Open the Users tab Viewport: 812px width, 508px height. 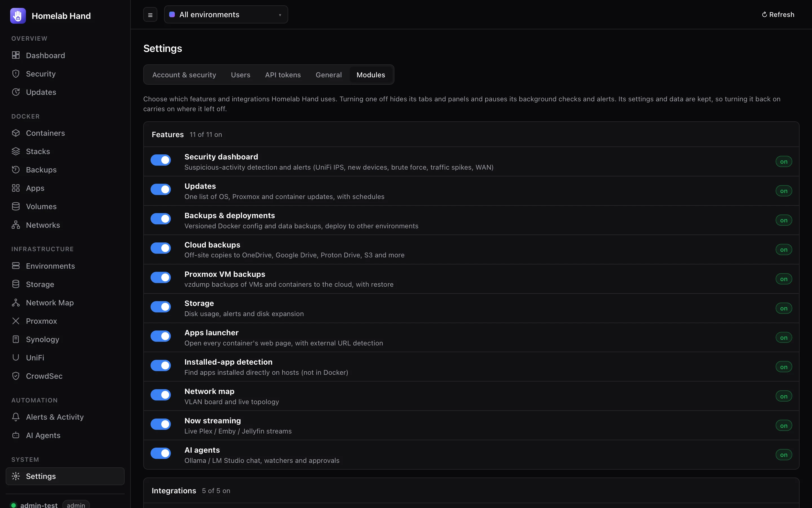[x=240, y=75]
